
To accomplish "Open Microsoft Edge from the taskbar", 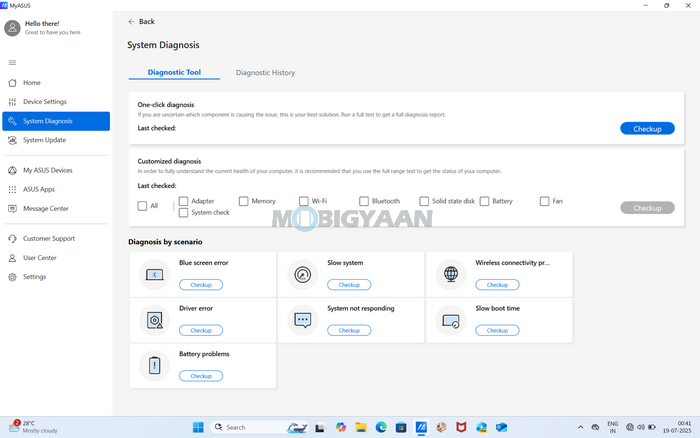I will pyautogui.click(x=381, y=427).
